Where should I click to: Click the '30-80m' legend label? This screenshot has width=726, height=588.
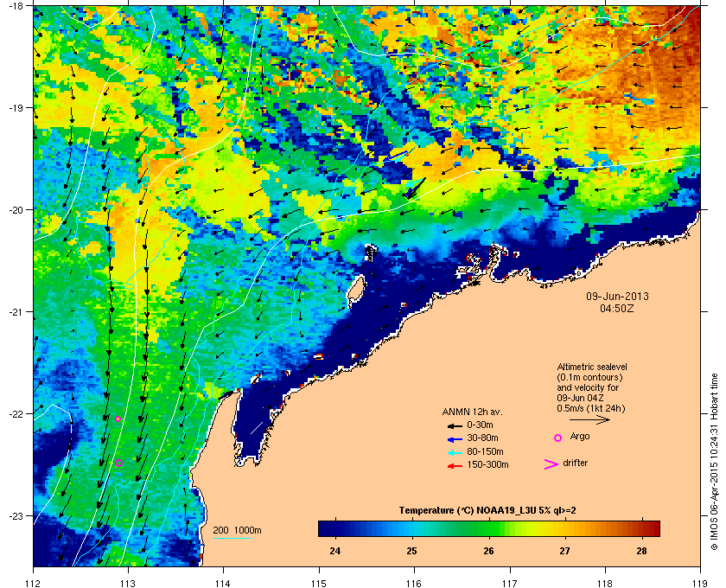coord(482,438)
